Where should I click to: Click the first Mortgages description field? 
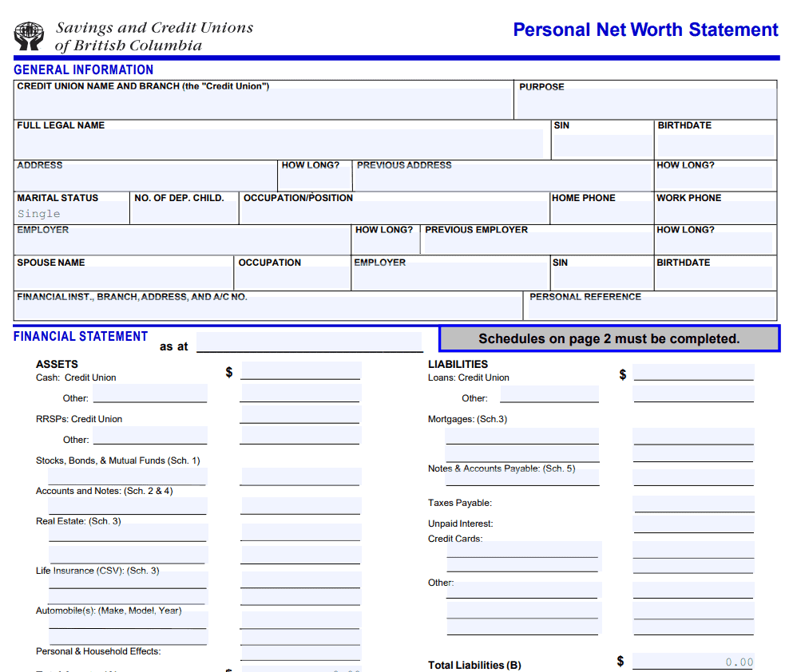522,437
